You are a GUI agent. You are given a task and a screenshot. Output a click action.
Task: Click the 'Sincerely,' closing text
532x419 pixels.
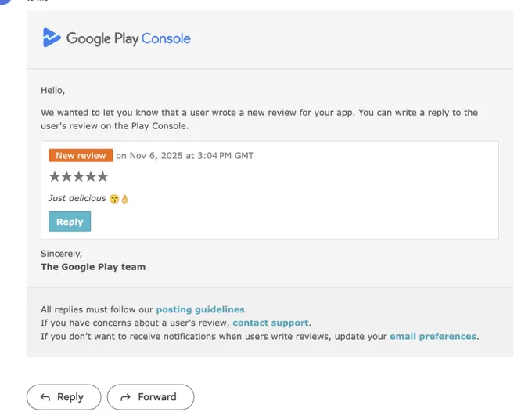(x=61, y=254)
